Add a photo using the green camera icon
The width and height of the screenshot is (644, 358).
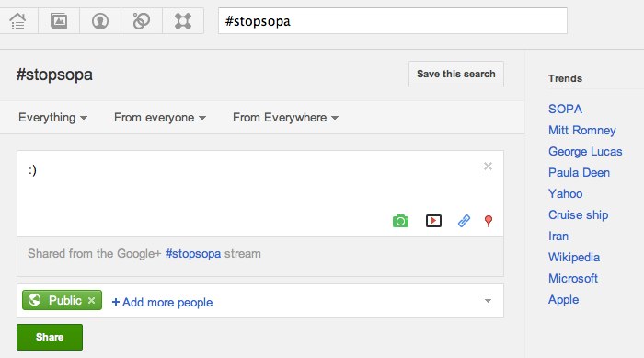(x=400, y=221)
